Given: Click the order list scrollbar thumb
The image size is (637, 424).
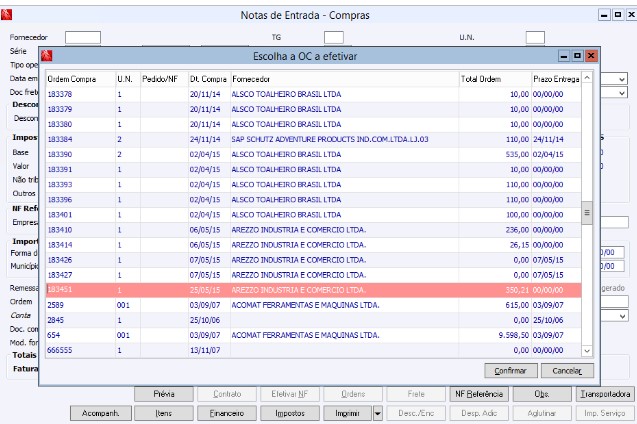Looking at the screenshot, I should pyautogui.click(x=587, y=213).
